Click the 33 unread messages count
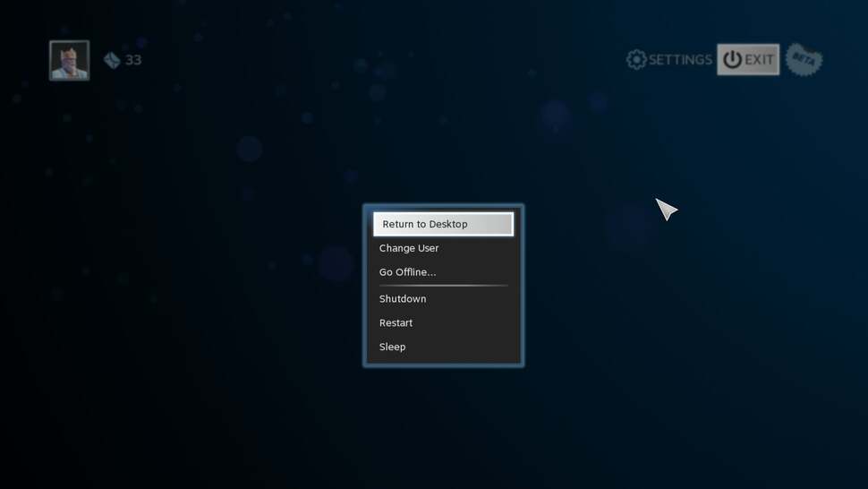 (133, 60)
